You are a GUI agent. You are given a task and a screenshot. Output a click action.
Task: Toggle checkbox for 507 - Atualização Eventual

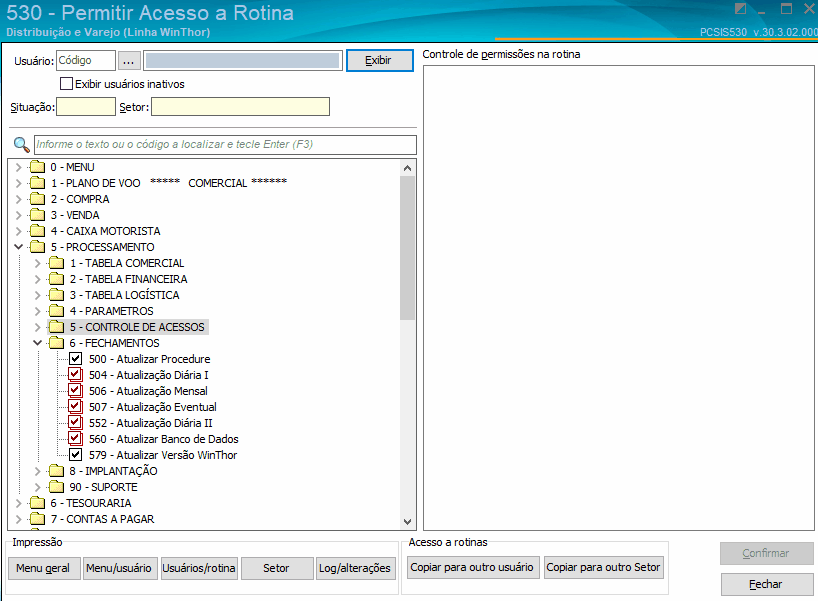tap(76, 407)
